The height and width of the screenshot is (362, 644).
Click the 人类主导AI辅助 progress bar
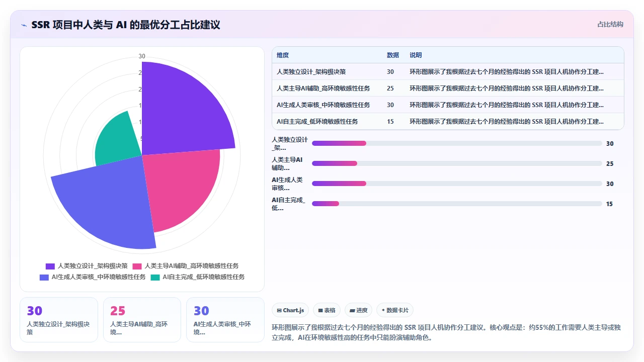[x=457, y=163]
